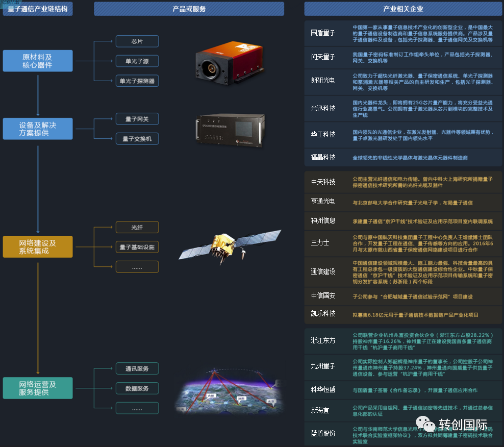The width and height of the screenshot is (504, 447).
Task: Click the satellite image
Action: [x=230, y=246]
